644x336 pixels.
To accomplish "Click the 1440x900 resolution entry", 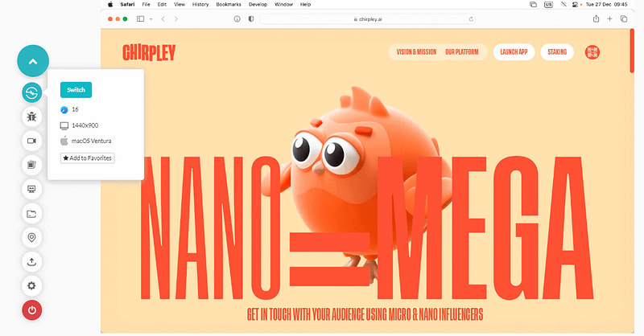I will 79,125.
